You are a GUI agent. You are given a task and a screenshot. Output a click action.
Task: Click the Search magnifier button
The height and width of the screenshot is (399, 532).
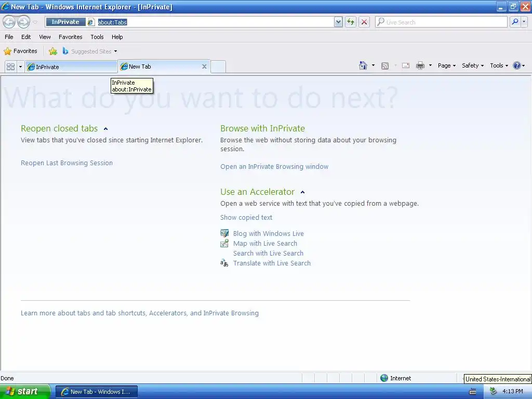pyautogui.click(x=515, y=22)
